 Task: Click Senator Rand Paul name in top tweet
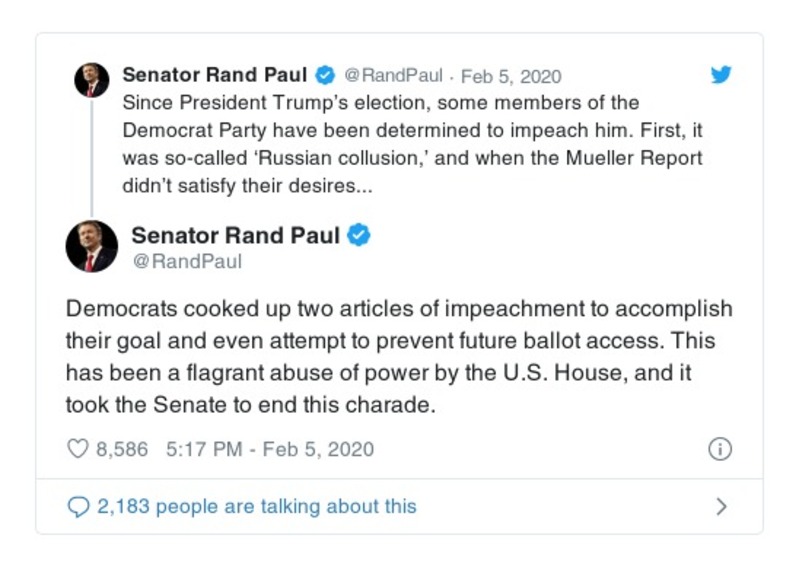214,75
